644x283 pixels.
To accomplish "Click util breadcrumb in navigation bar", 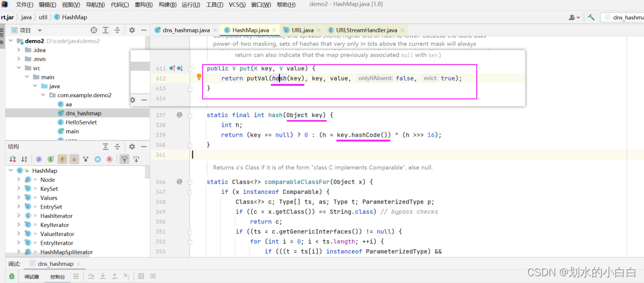I will [x=43, y=17].
